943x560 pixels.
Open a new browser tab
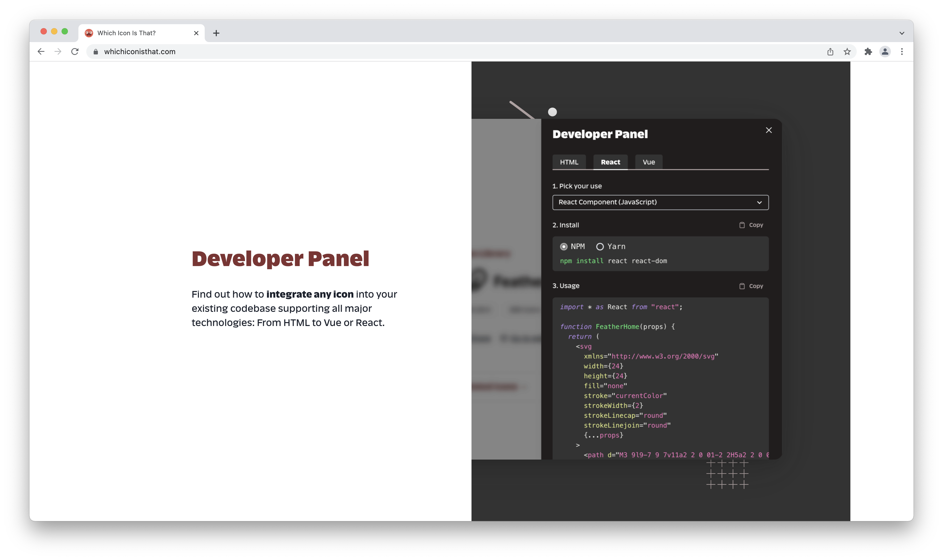pyautogui.click(x=216, y=33)
